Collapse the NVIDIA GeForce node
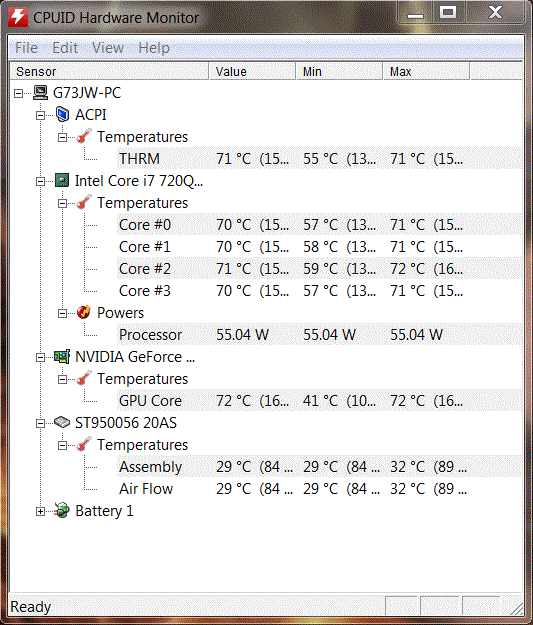The image size is (533, 625). click(40, 357)
